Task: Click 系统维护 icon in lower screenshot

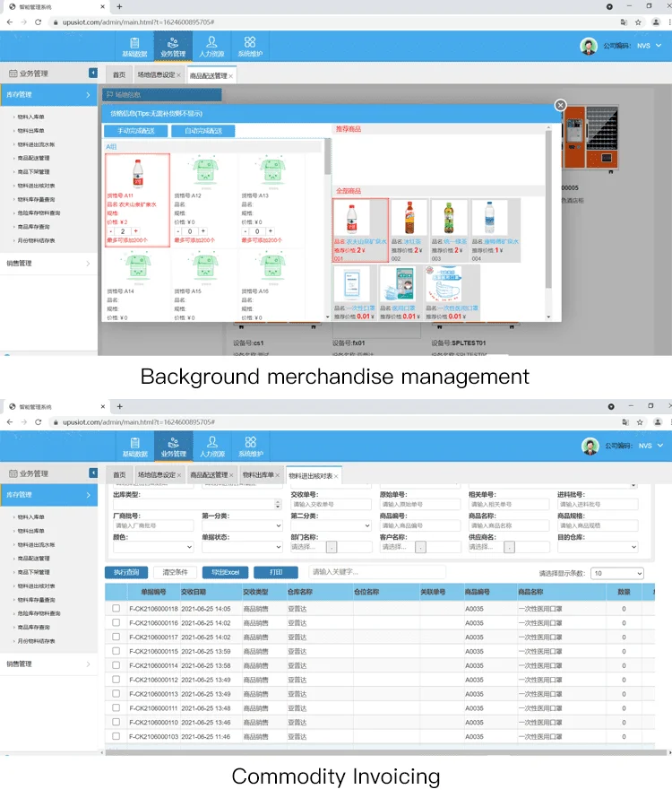Action: pos(250,446)
